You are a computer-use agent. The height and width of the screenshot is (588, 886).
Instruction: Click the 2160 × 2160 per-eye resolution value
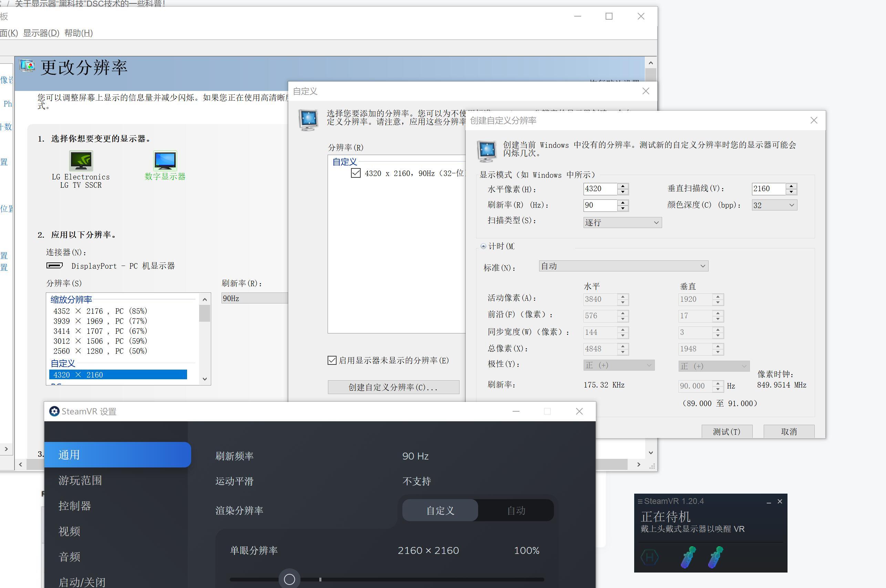[x=428, y=550]
